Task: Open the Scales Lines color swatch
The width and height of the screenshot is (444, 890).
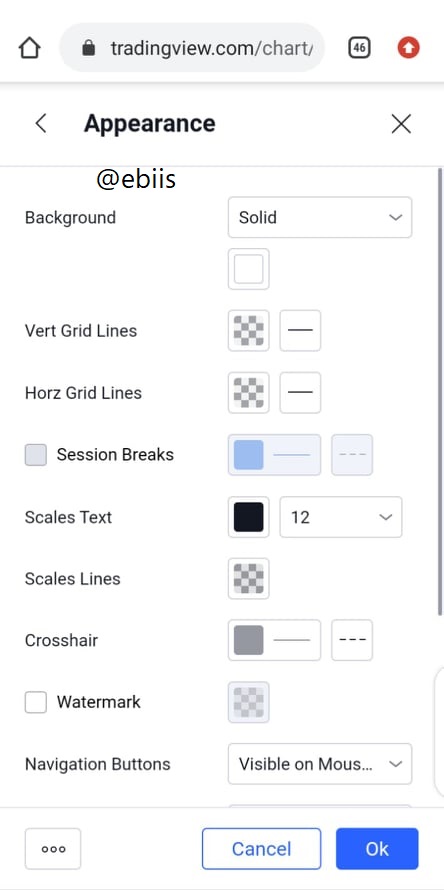Action: [x=249, y=578]
